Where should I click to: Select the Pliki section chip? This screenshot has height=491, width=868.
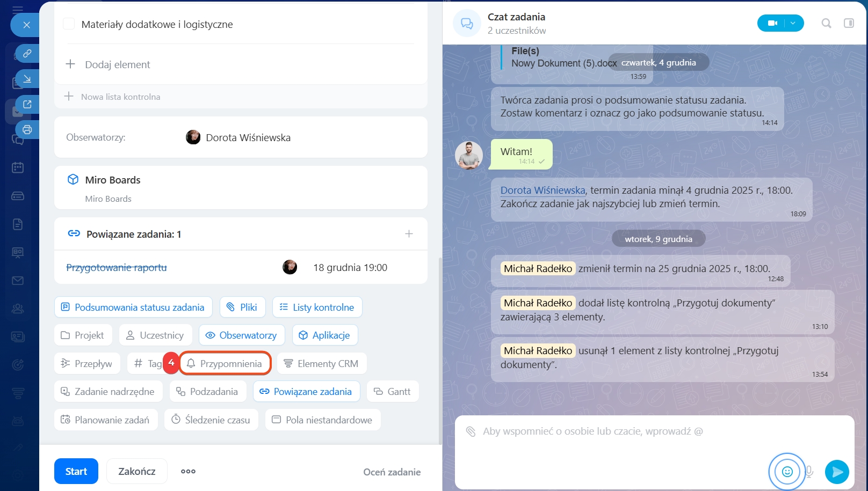click(x=242, y=307)
